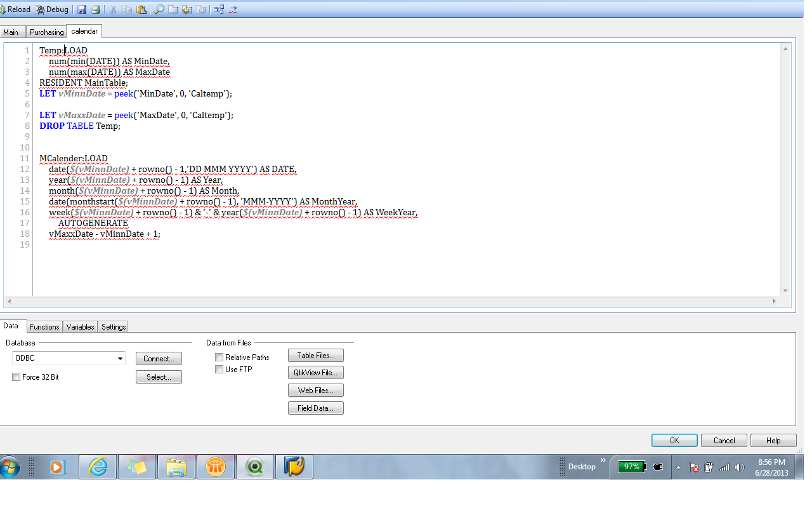The image size is (812, 508).
Task: Click the 97% battery meter
Action: [632, 467]
